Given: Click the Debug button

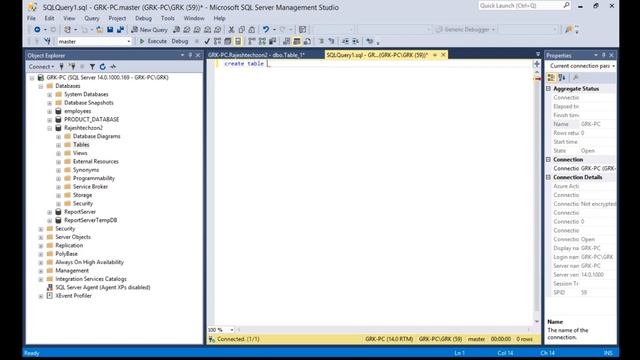Looking at the screenshot, I should (x=180, y=41).
